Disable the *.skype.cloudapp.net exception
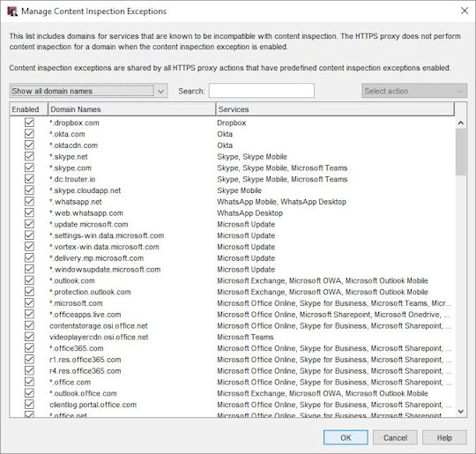Image resolution: width=476 pixels, height=454 pixels. click(29, 190)
